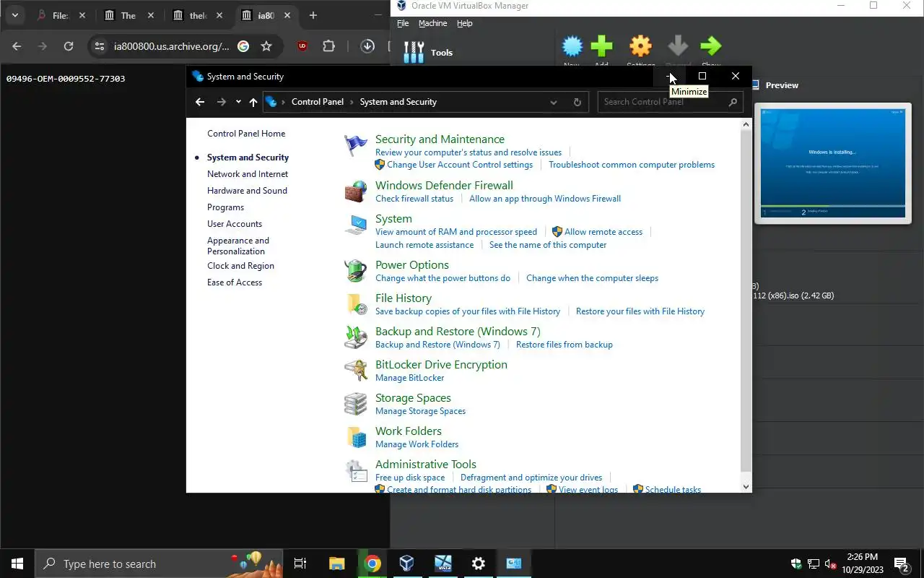This screenshot has height=578, width=924.
Task: Refresh the Control Panel address bar
Action: tap(577, 102)
